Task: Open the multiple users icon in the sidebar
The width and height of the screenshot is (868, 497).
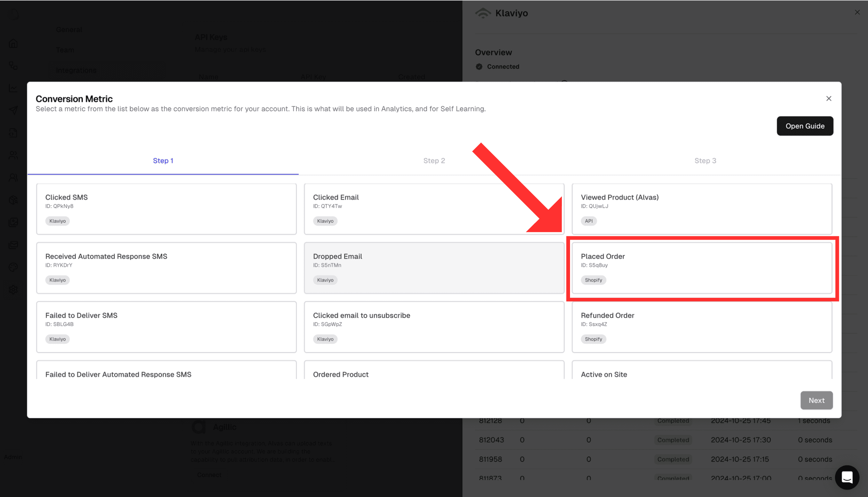Action: coord(13,155)
